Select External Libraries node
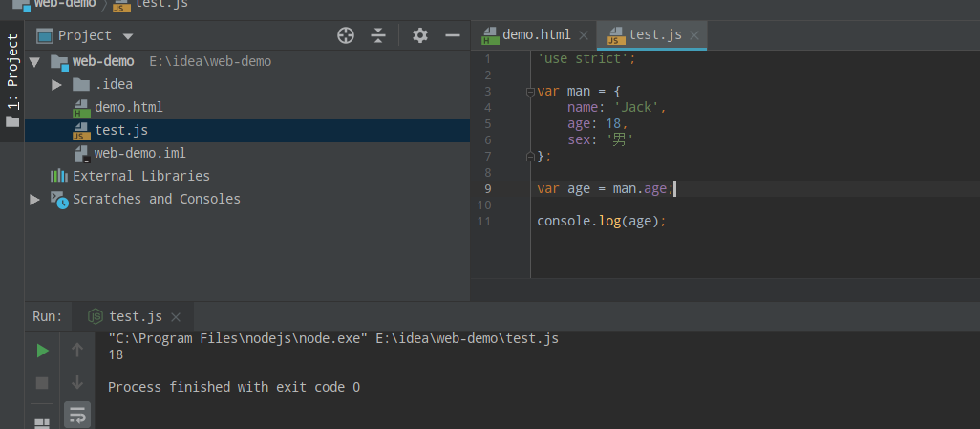This screenshot has height=429, width=980. coord(141,177)
